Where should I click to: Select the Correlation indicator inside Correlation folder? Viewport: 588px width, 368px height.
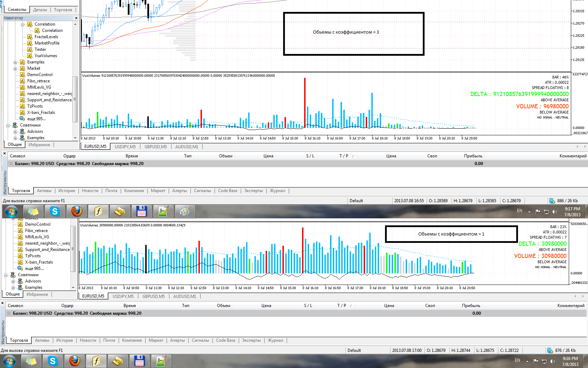[52, 30]
